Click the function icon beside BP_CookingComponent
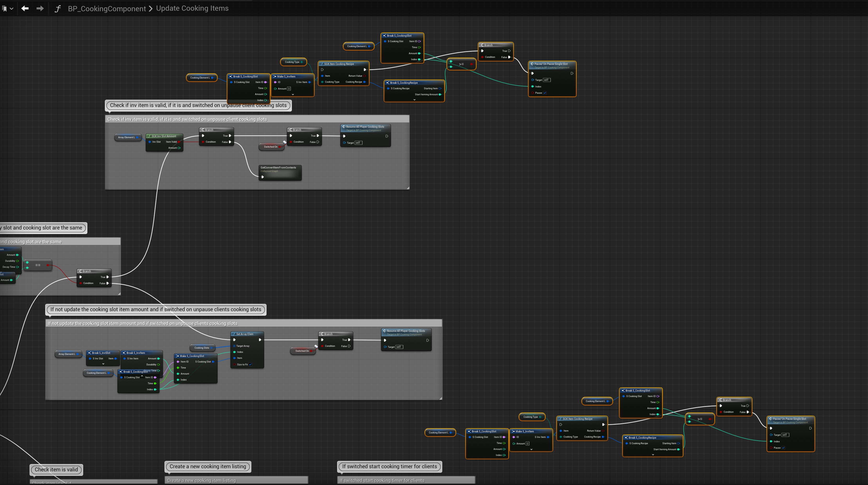Viewport: 868px width, 485px height. click(58, 8)
